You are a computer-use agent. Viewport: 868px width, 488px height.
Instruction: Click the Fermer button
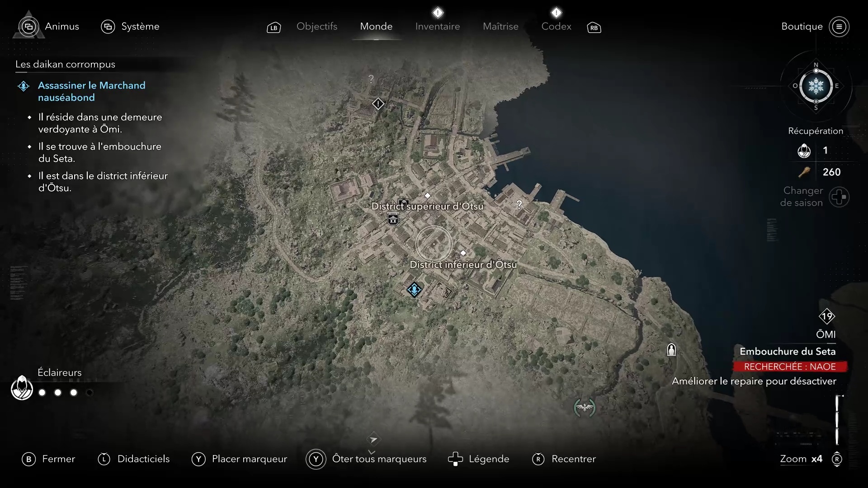tap(48, 459)
